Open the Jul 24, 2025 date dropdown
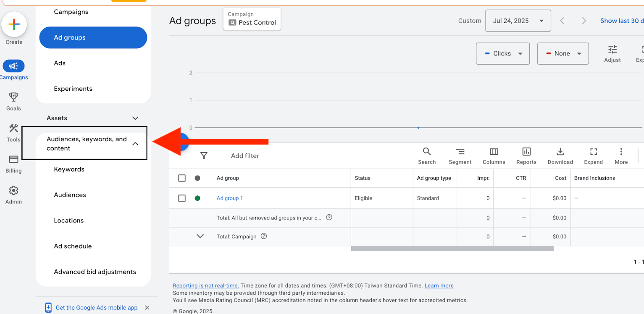 click(x=518, y=20)
